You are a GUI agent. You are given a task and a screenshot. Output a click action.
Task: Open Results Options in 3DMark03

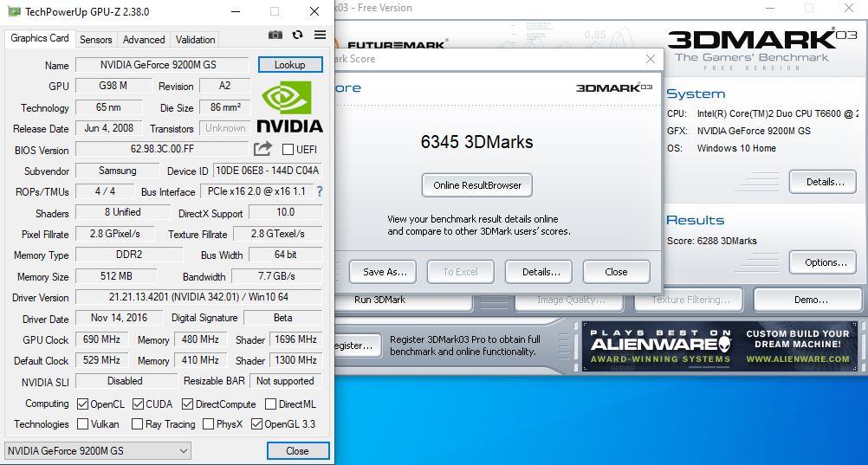823,262
